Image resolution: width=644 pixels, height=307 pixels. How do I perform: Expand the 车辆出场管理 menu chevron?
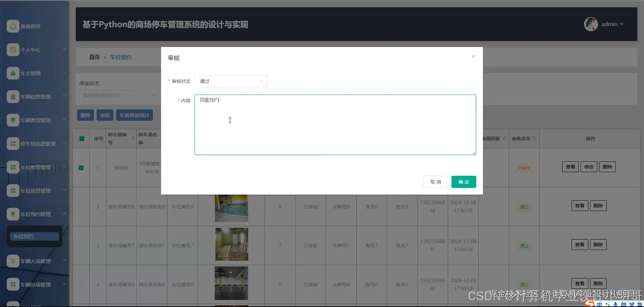pyautogui.click(x=64, y=284)
